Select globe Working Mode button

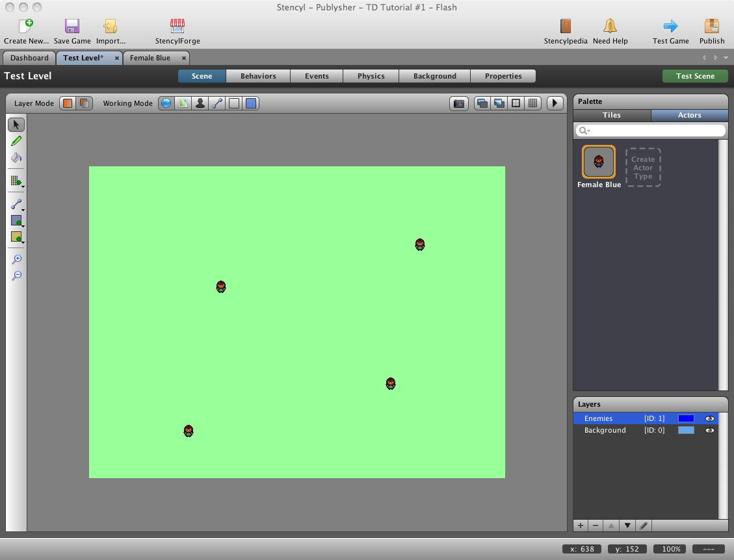click(x=166, y=103)
